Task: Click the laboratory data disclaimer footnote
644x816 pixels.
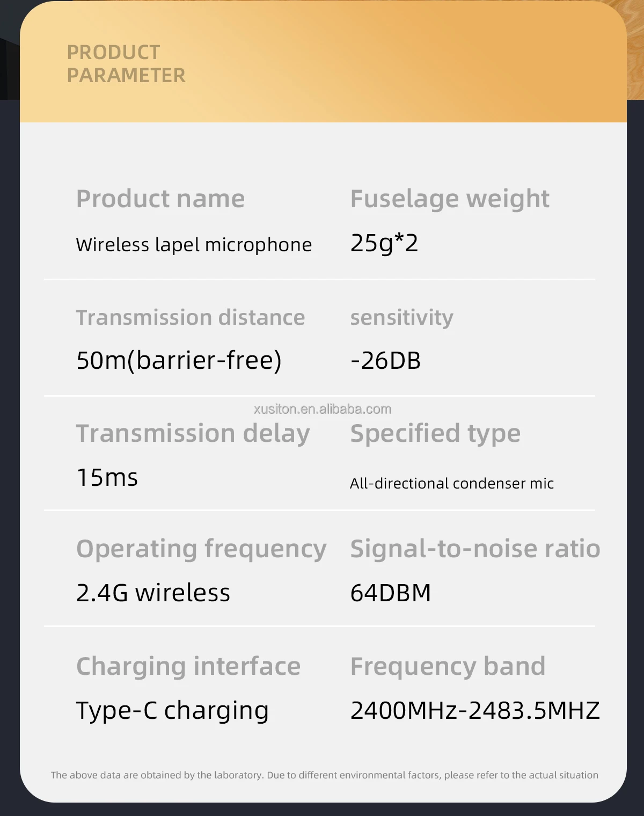Action: pyautogui.click(x=324, y=775)
